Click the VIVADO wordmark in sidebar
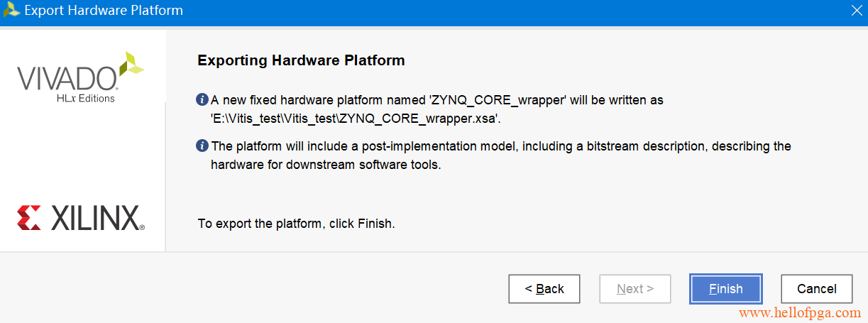868x323 pixels. point(67,78)
